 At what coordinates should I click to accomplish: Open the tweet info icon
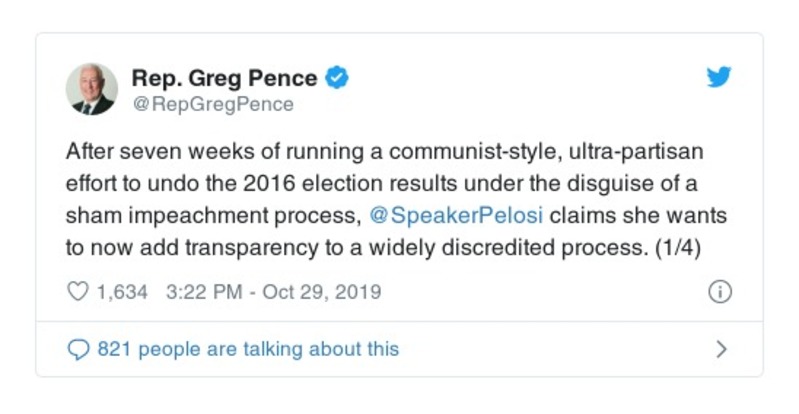tap(719, 292)
